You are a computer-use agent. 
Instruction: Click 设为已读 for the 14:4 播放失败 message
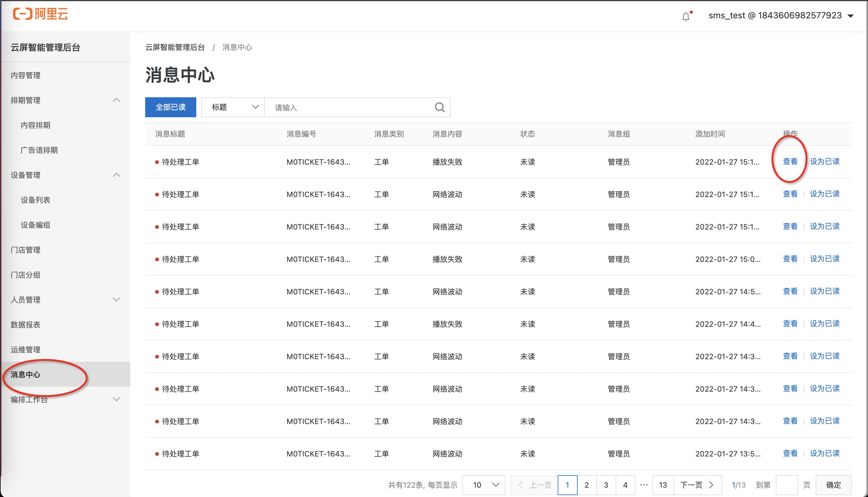pos(825,324)
